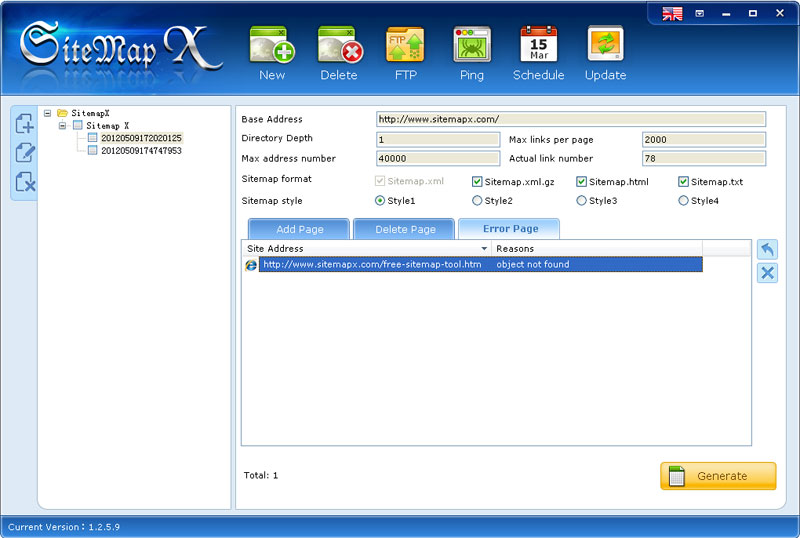Select tree item 20120509174747953

pos(141,151)
